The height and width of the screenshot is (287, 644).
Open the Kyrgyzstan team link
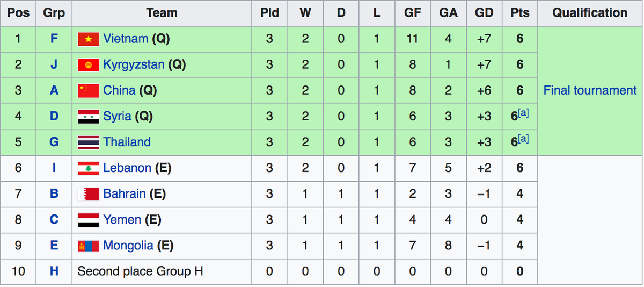click(134, 64)
